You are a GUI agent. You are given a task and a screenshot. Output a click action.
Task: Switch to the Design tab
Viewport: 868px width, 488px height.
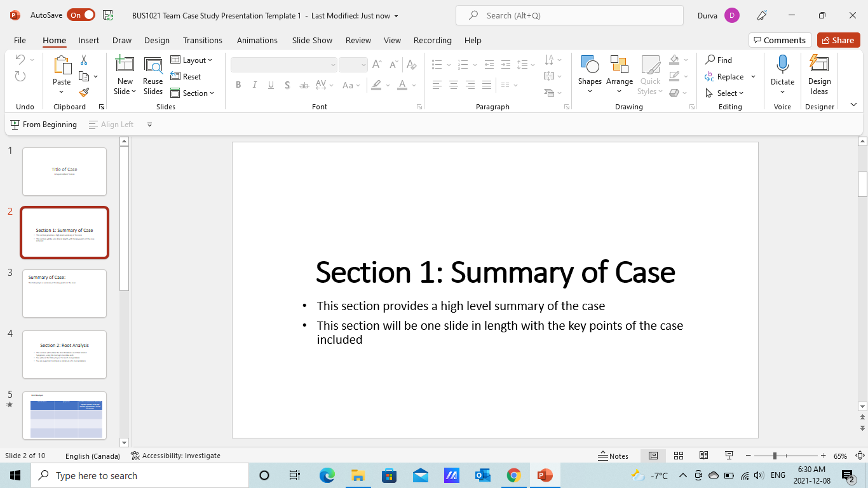pyautogui.click(x=157, y=40)
